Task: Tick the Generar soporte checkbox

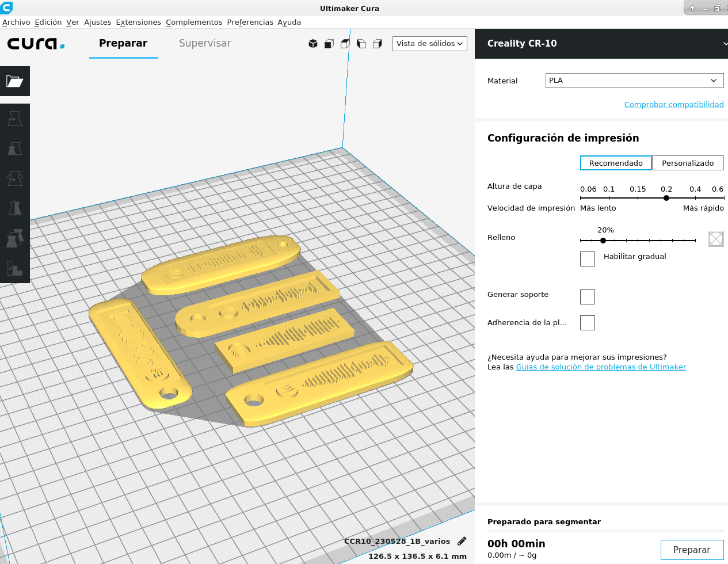Action: click(588, 297)
